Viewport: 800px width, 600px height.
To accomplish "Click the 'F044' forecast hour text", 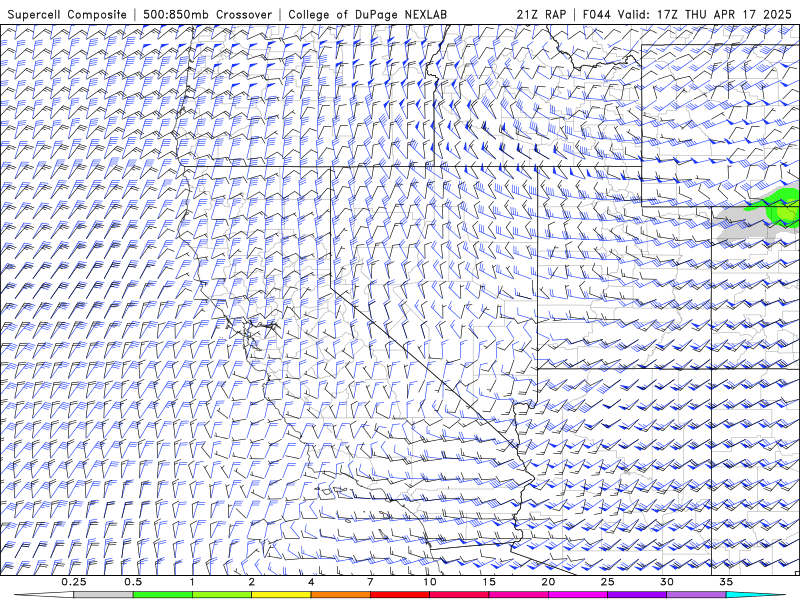I will [x=597, y=14].
